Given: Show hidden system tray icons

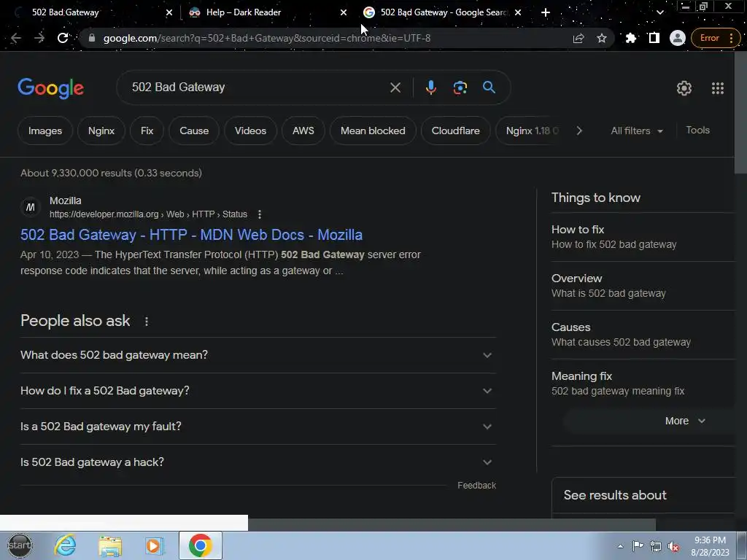Looking at the screenshot, I should (x=620, y=546).
